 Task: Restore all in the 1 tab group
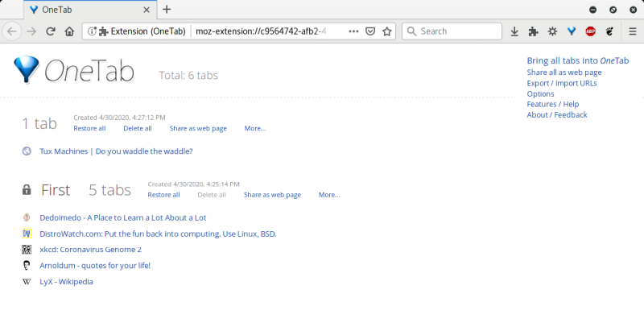point(89,129)
